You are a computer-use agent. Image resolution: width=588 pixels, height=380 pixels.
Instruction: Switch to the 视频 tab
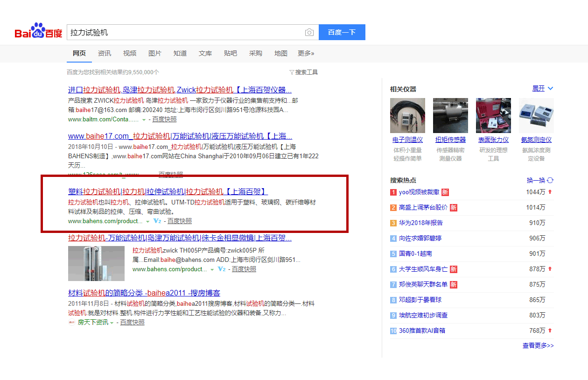tap(130, 53)
